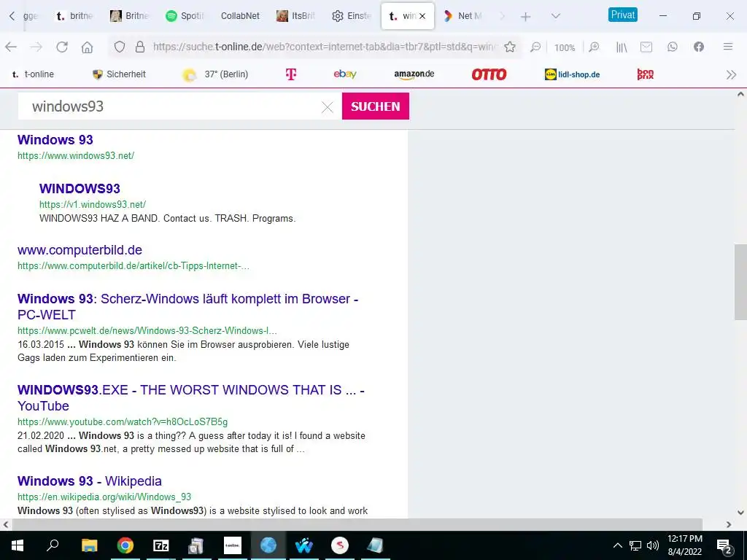
Task: Show hidden system tray icons
Action: point(617,545)
